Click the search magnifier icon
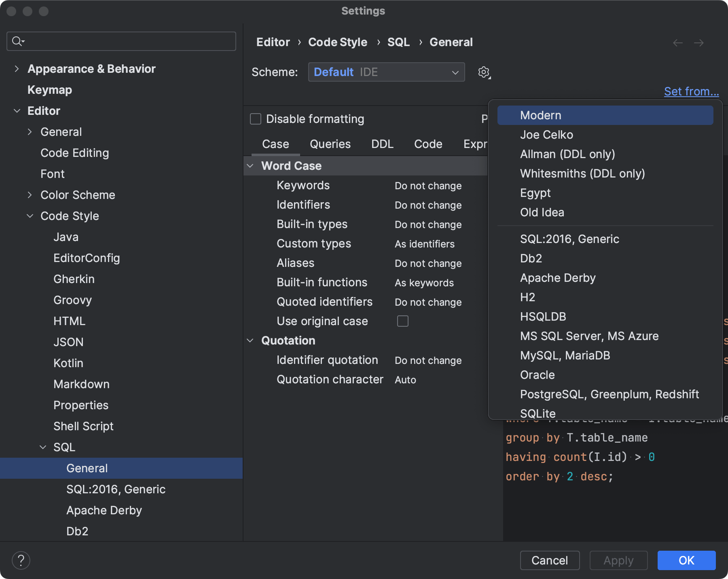The width and height of the screenshot is (728, 579). 17,41
